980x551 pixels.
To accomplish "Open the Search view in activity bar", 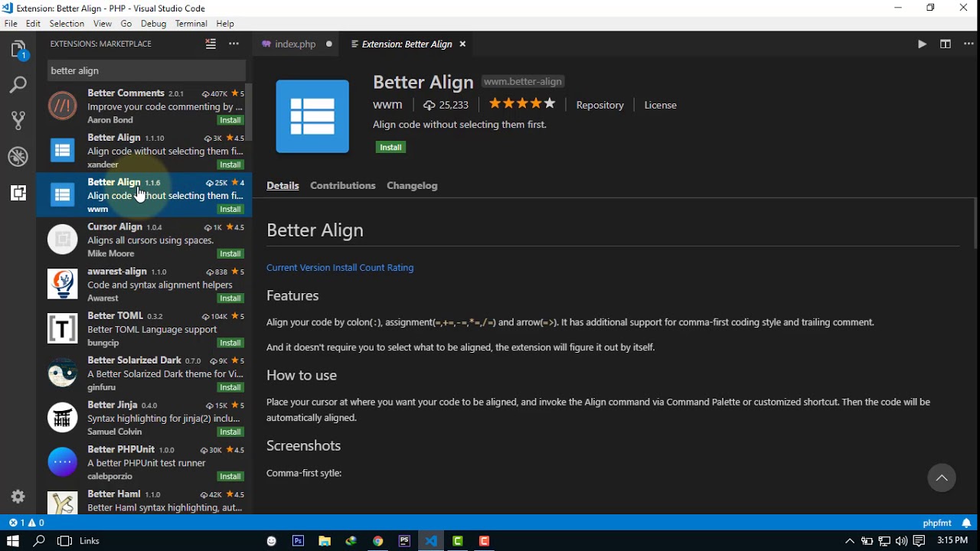I will coord(18,85).
